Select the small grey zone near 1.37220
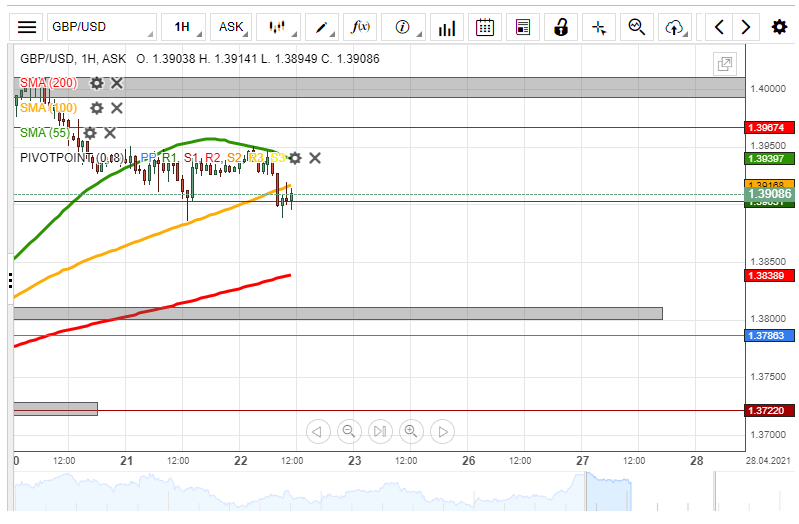The height and width of the screenshot is (524, 799). pyautogui.click(x=56, y=409)
